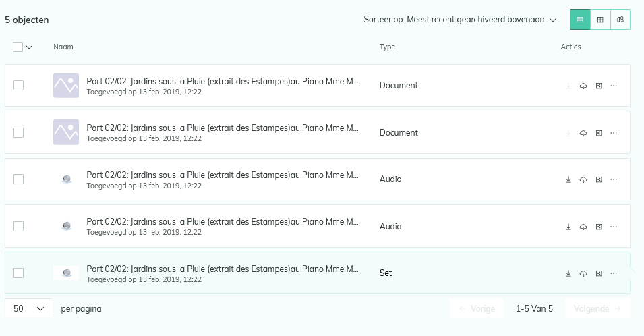Screen dimensions: 644x336
Task: Download the first Audio item
Action: [568, 179]
